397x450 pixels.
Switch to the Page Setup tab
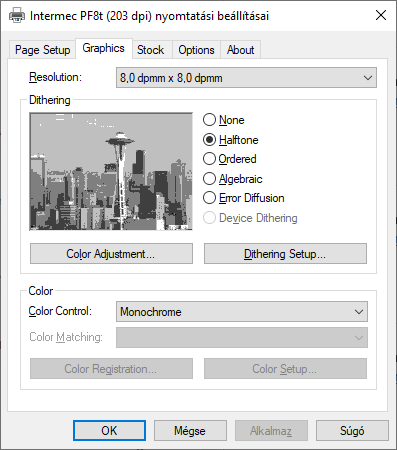point(43,50)
